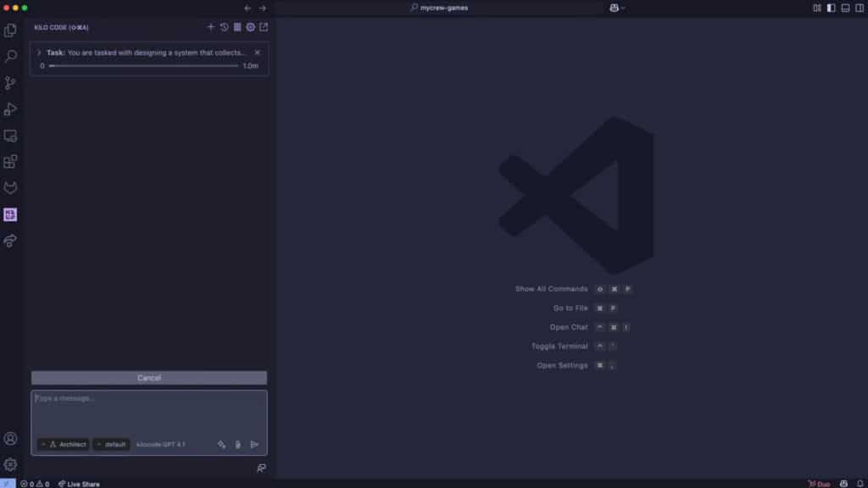Image resolution: width=868 pixels, height=488 pixels.
Task: Click Live Share in the status bar
Action: (79, 484)
